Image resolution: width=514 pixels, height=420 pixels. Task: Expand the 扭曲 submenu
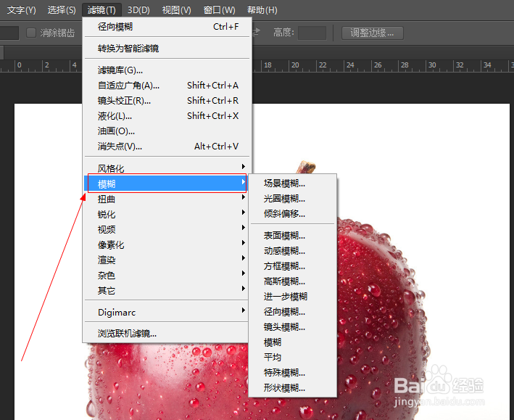tap(166, 199)
